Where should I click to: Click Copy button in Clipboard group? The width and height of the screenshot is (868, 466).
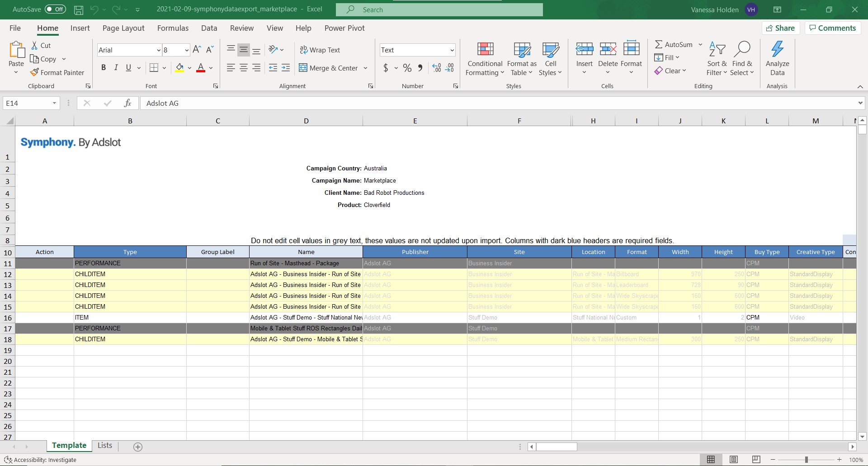point(43,59)
